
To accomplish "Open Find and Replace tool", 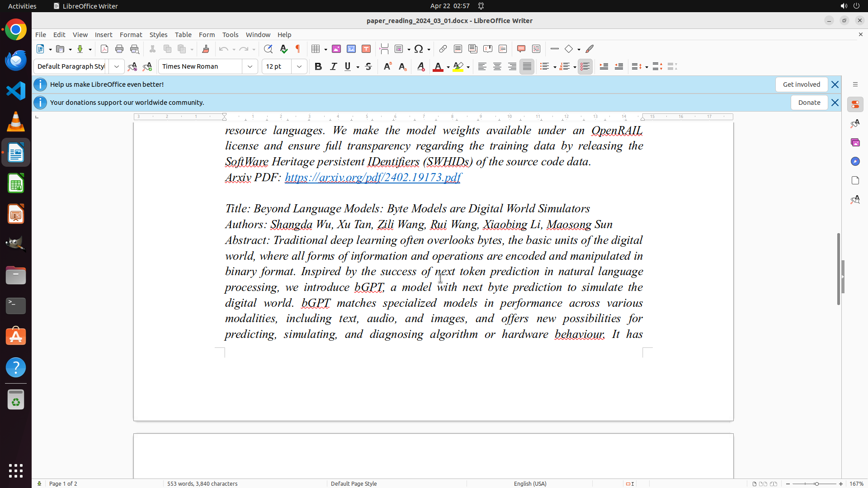I will click(x=268, y=49).
